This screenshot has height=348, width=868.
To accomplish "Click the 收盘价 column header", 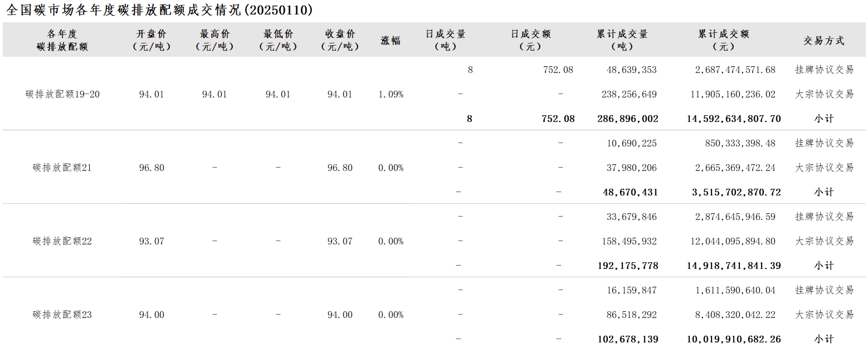I will click(x=340, y=41).
